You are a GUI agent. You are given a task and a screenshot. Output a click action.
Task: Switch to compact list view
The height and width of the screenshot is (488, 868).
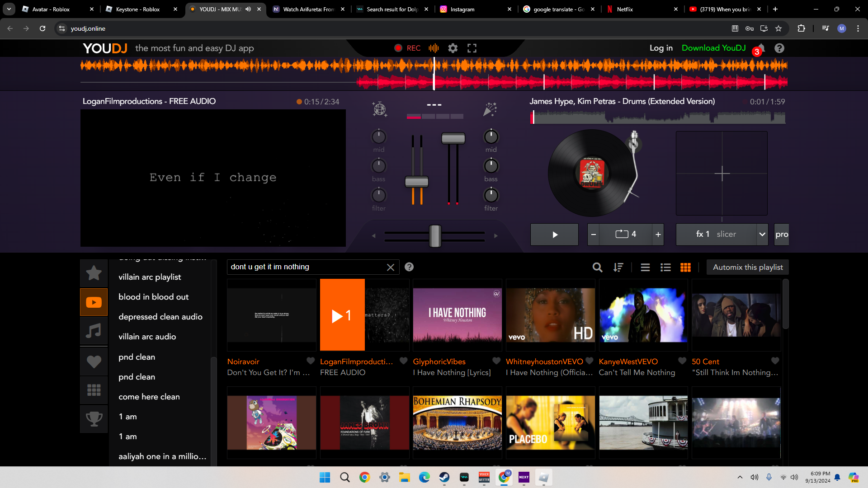coord(645,267)
